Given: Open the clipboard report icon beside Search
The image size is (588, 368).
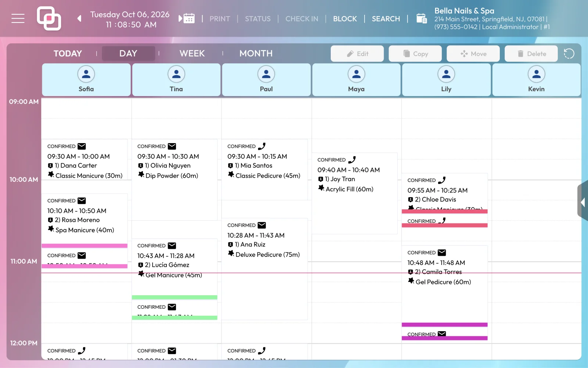Looking at the screenshot, I should 422,18.
